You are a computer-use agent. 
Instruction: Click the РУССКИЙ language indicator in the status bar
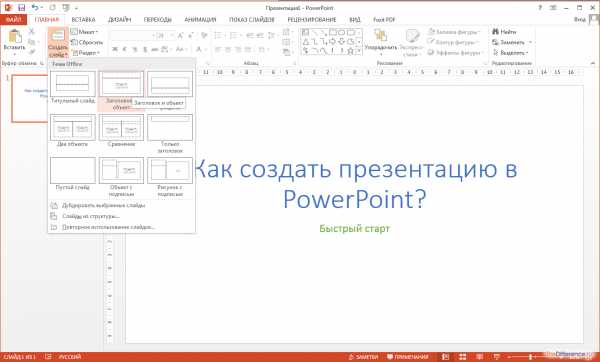click(70, 357)
